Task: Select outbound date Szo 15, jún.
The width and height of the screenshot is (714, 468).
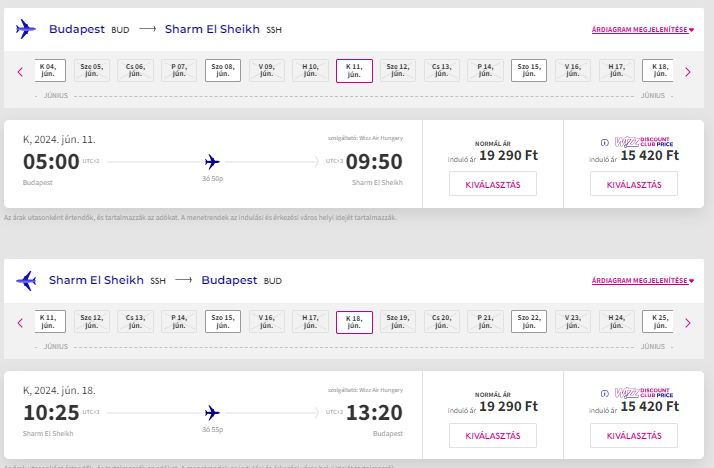Action: [x=529, y=71]
